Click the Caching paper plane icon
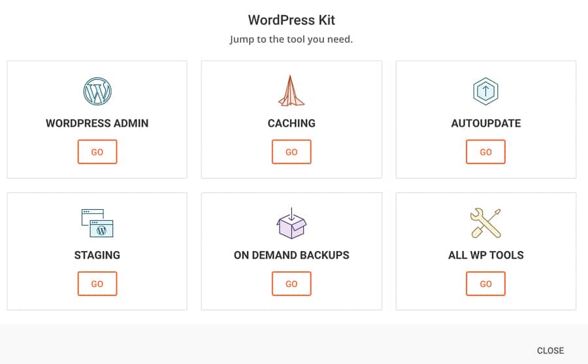 click(291, 91)
